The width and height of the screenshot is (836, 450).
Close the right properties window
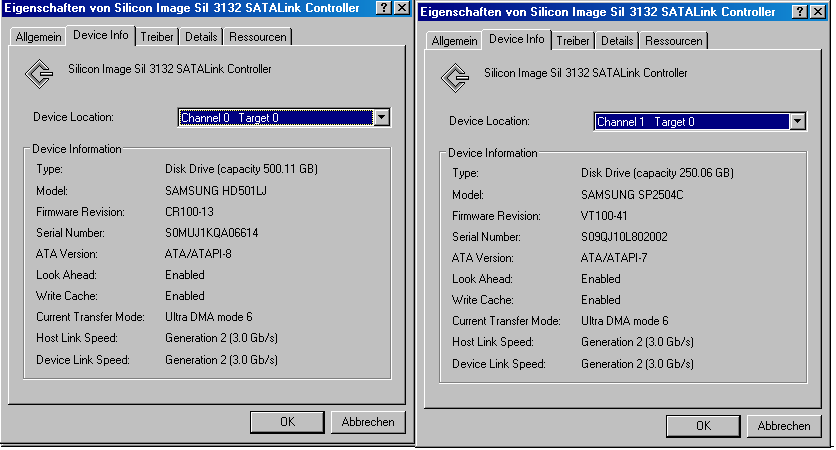click(x=817, y=12)
